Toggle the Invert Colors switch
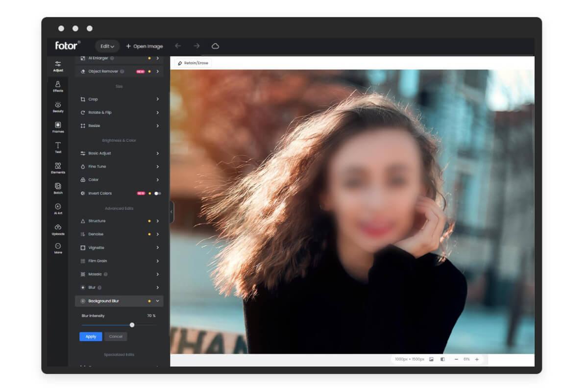Screen dimensions: 588x392 tap(157, 194)
